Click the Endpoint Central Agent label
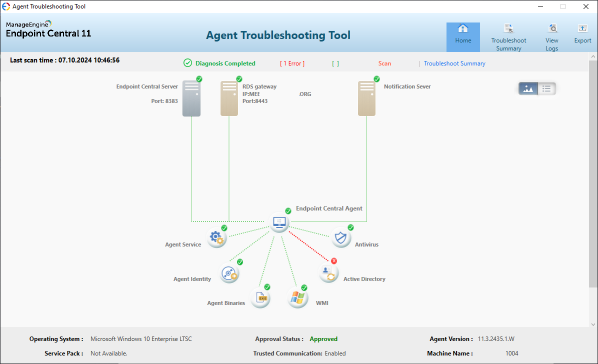This screenshot has height=364, width=598. (x=329, y=208)
